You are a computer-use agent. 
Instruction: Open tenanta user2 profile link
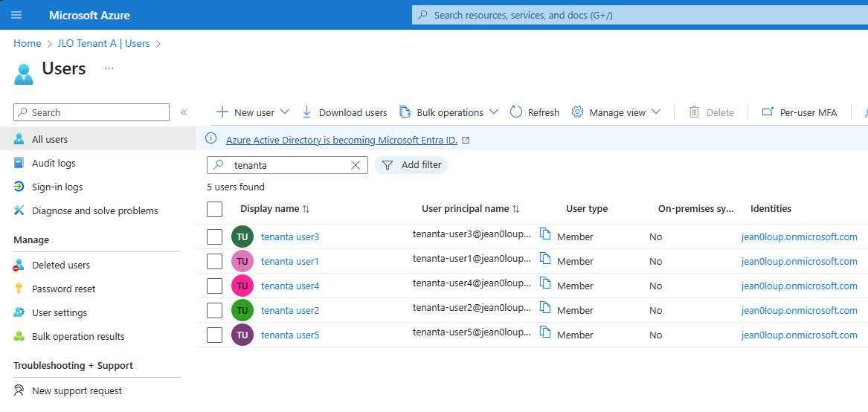point(290,311)
